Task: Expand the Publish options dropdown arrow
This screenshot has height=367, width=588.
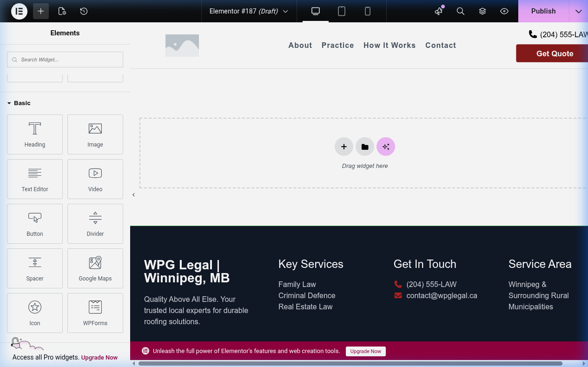Action: tap(579, 11)
